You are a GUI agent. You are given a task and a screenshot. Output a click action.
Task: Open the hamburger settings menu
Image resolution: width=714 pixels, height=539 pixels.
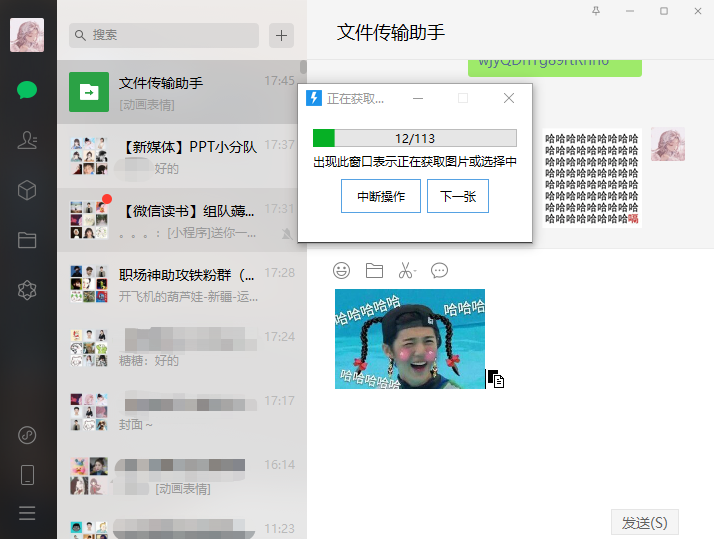click(27, 513)
